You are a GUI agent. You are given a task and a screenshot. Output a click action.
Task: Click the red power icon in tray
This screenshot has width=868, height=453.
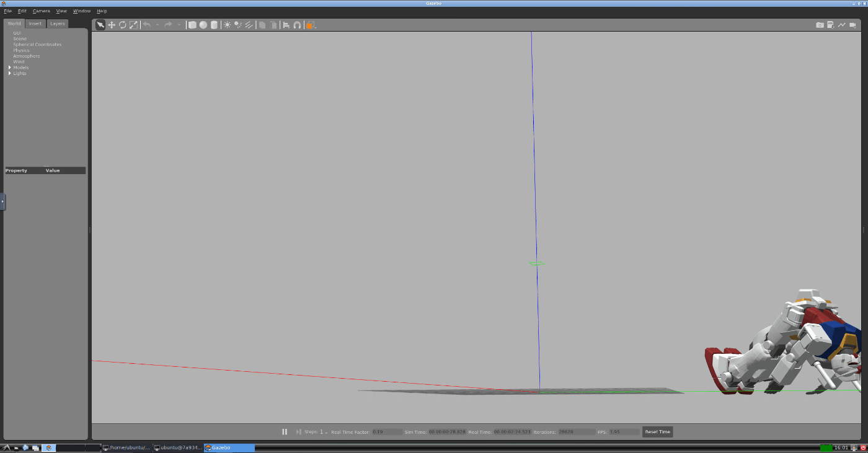tap(862, 447)
